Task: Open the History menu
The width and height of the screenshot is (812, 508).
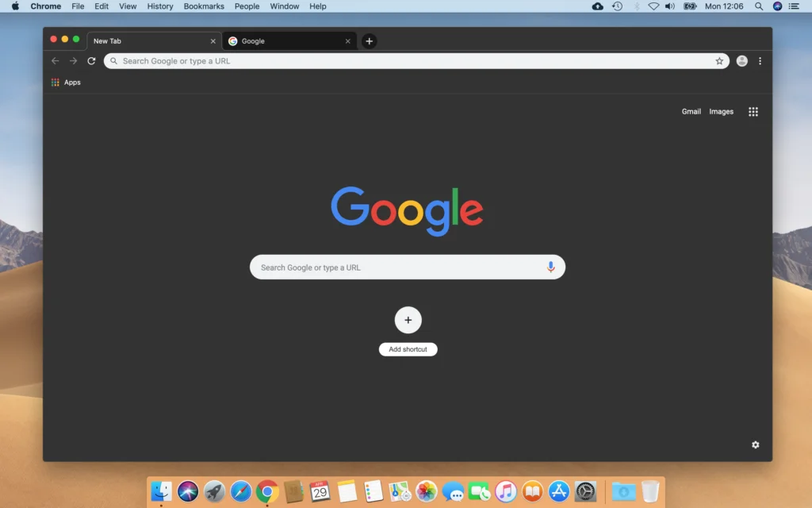Action: coord(160,6)
